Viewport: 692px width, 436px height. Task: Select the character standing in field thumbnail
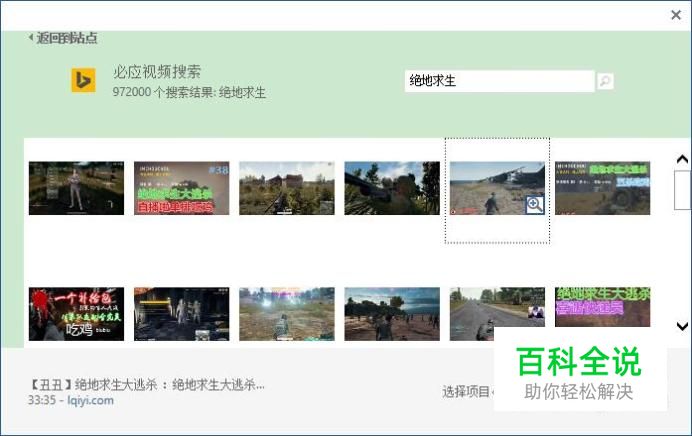tap(76, 188)
